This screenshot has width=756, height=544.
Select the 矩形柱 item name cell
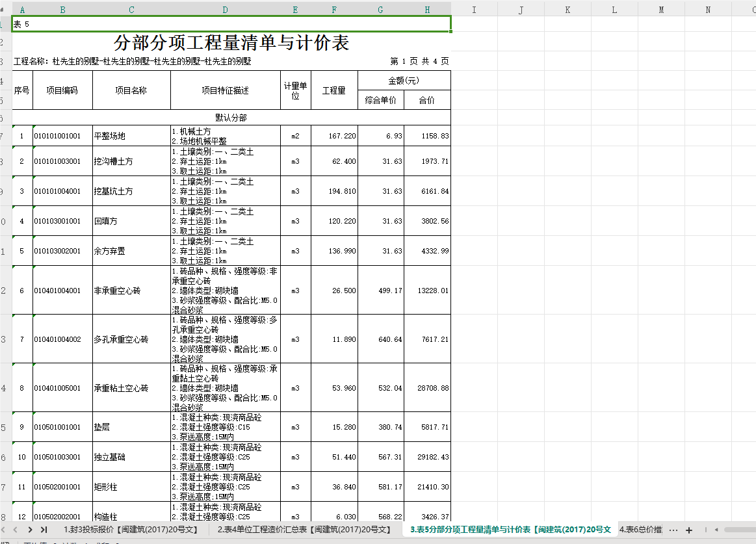131,487
